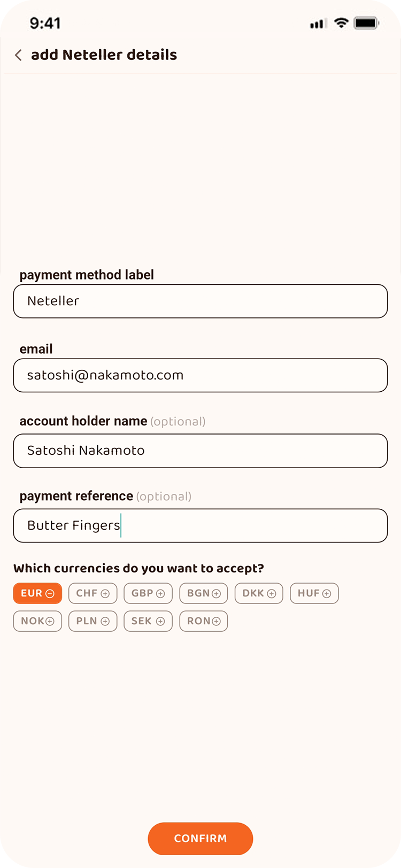Tap the 'add Neteller details' header title
Viewport: 401px width, 868px height.
point(104,55)
